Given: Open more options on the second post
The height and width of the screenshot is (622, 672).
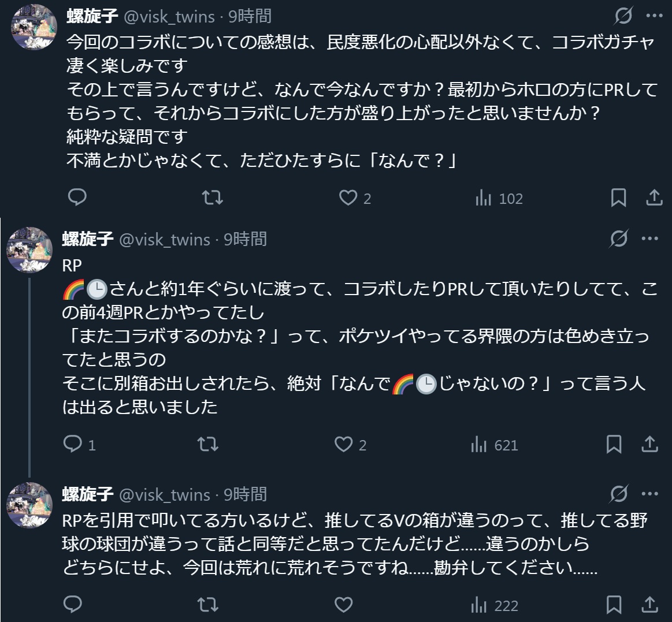Looking at the screenshot, I should click(x=650, y=238).
